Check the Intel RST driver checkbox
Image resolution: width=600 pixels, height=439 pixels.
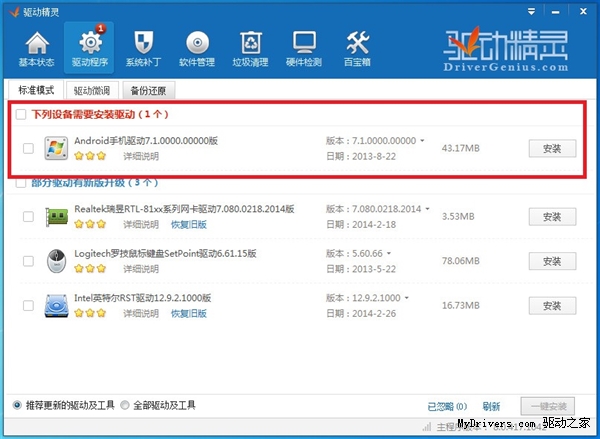tap(28, 305)
